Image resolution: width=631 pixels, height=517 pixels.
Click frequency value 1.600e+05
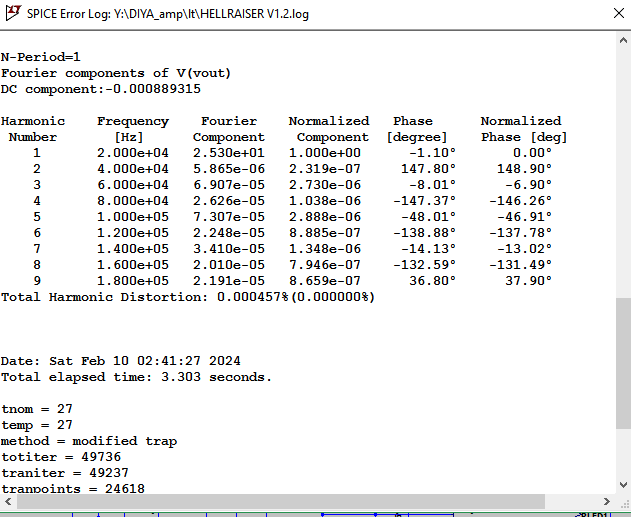tap(133, 265)
